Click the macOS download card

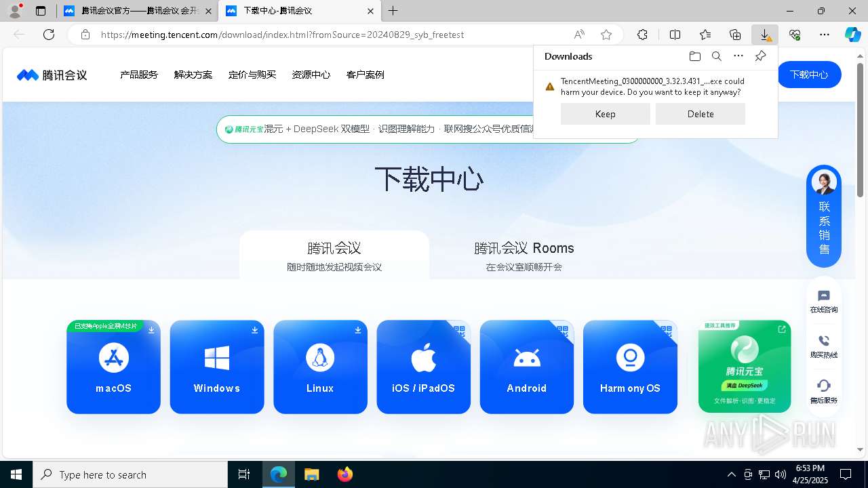tap(113, 367)
